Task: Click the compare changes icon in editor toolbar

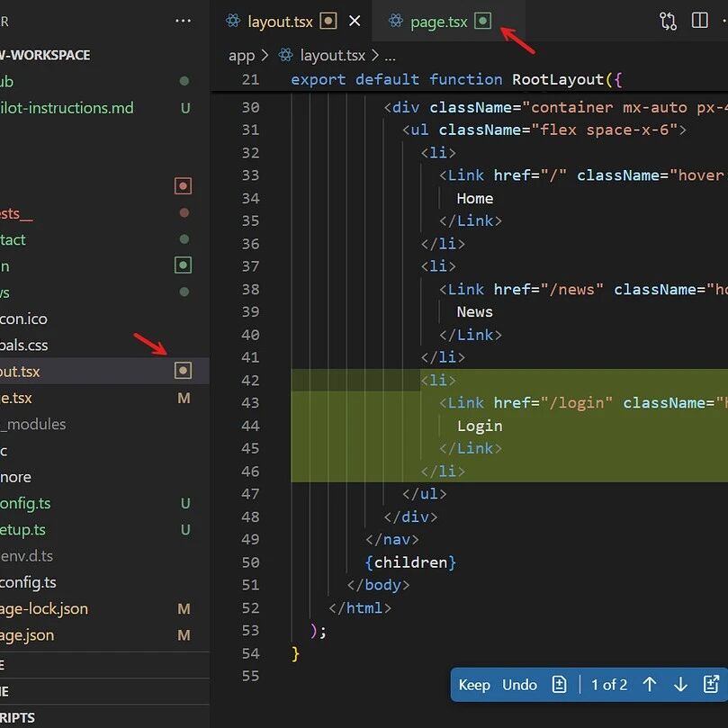Action: pos(668,21)
